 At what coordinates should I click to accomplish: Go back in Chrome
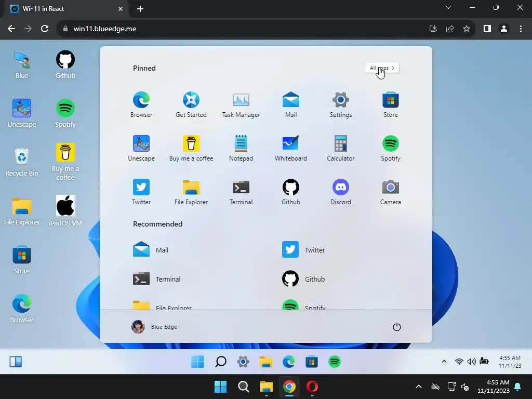[11, 29]
